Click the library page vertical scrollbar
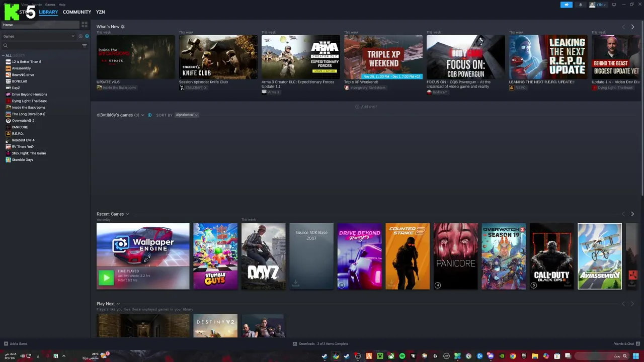The width and height of the screenshot is (644, 362). (642, 108)
